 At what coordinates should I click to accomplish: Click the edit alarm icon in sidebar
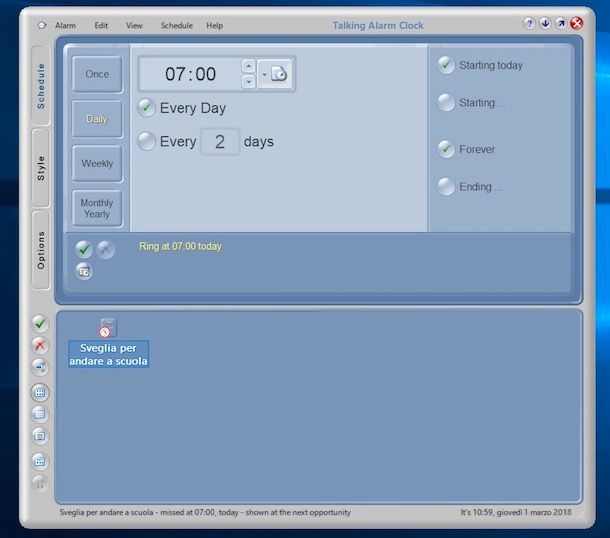[40, 367]
